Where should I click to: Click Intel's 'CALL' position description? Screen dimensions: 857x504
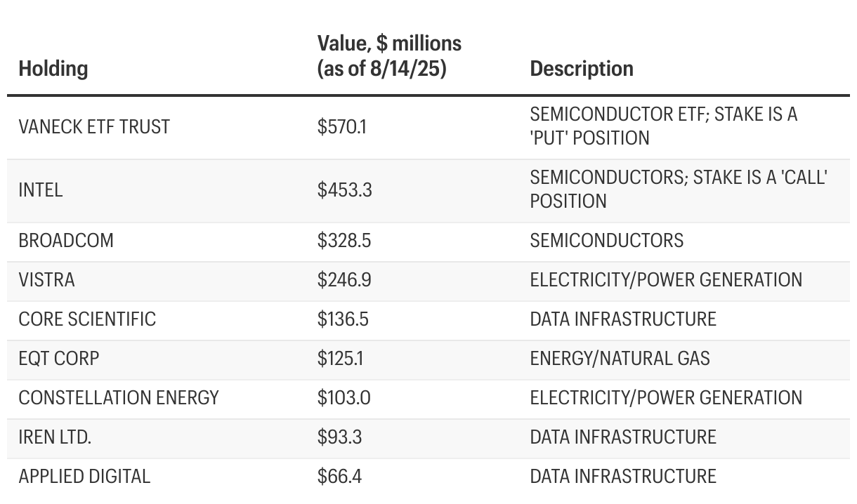tap(678, 190)
